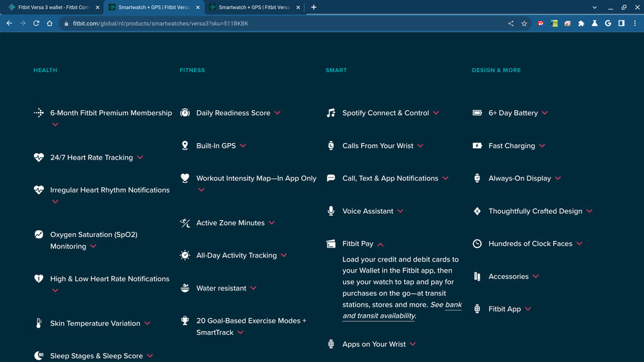Reload the page
Screen dimensions: 644x362
point(36,23)
